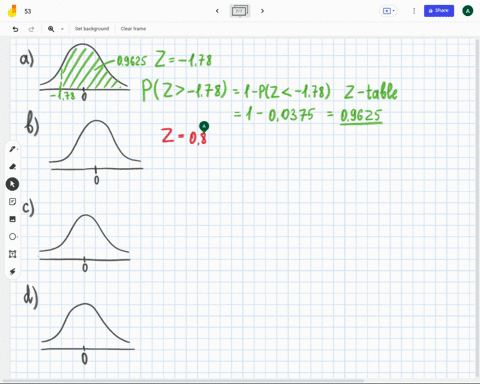Insert an image
The width and height of the screenshot is (480, 384).
[12, 219]
